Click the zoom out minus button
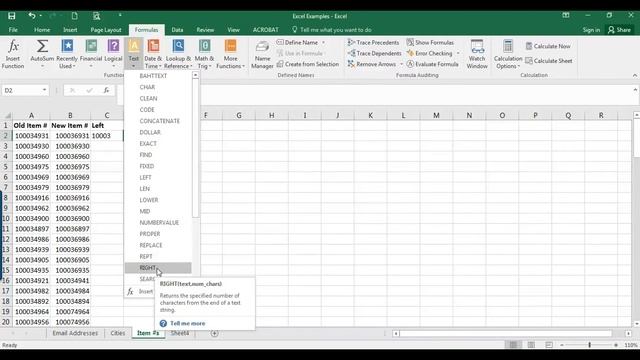Viewport: 640px width, 360px height. point(562,345)
